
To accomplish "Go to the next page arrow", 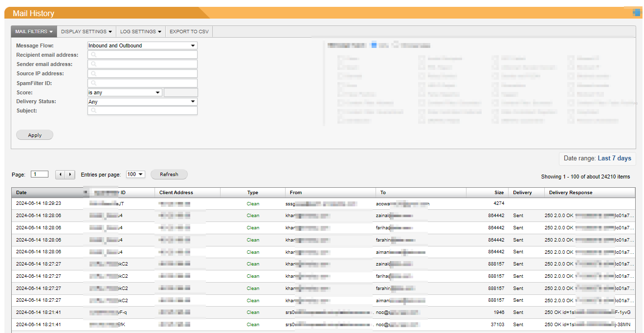I will 70,175.
